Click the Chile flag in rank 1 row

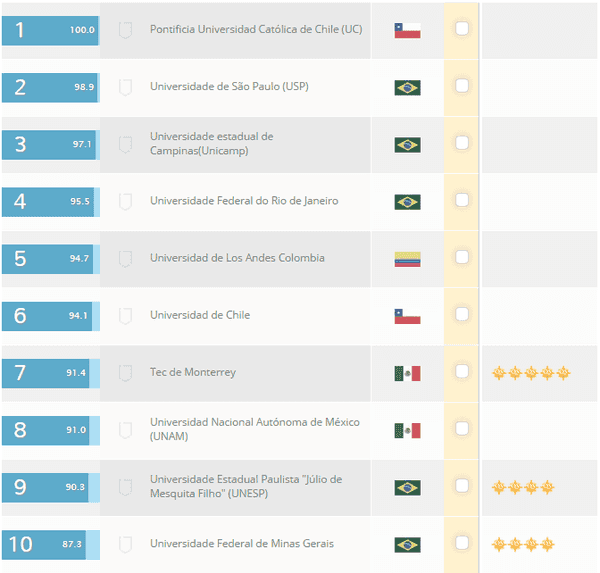tap(408, 31)
